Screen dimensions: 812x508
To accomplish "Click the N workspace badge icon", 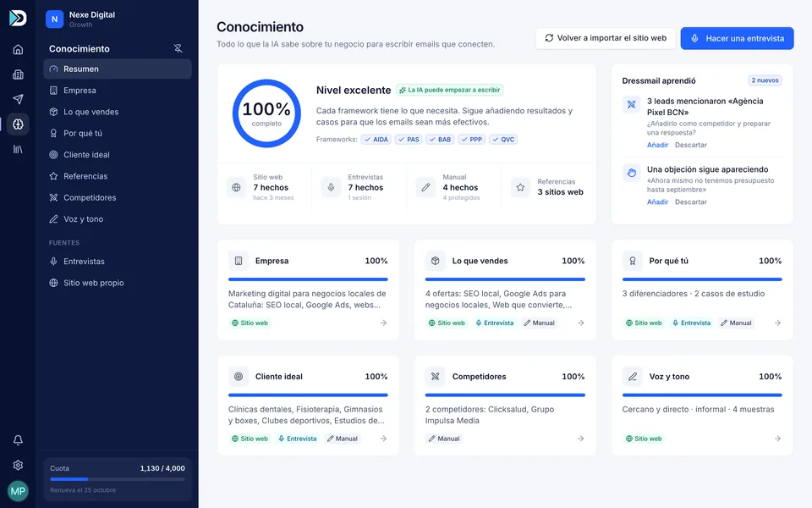I will pyautogui.click(x=54, y=19).
